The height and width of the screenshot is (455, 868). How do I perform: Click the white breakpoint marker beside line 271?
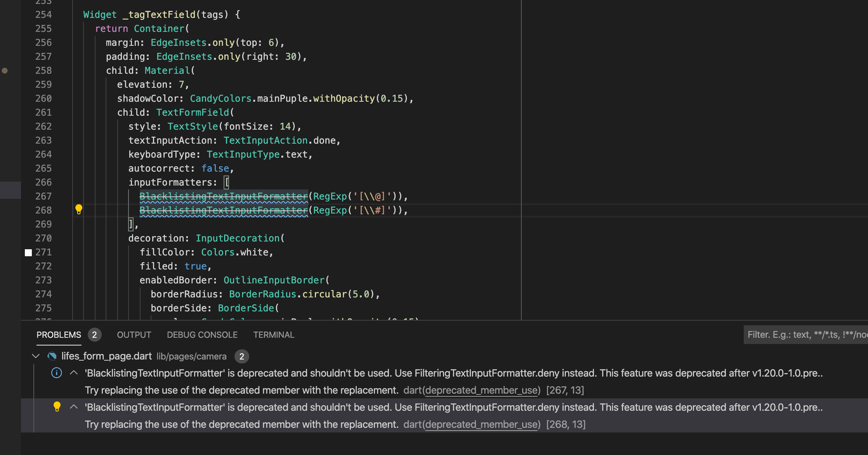pyautogui.click(x=28, y=252)
